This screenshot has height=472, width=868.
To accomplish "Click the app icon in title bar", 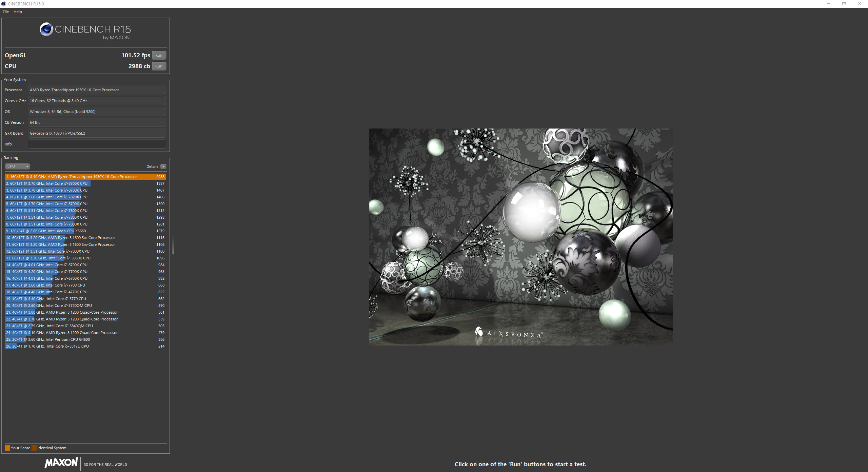I will pyautogui.click(x=3, y=4).
